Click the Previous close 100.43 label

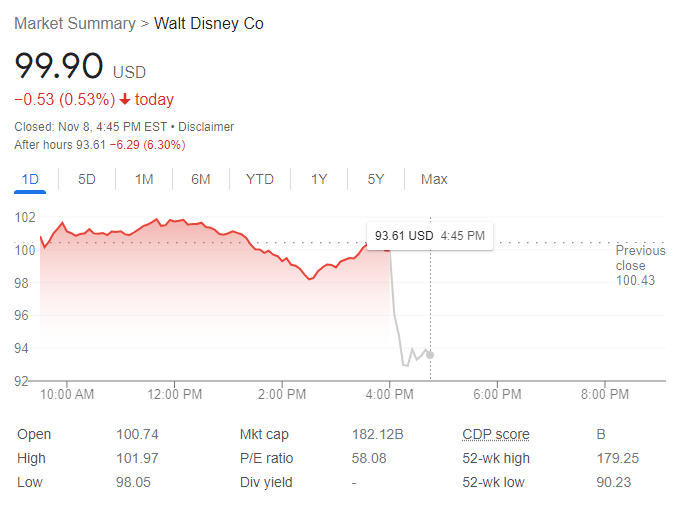[640, 265]
